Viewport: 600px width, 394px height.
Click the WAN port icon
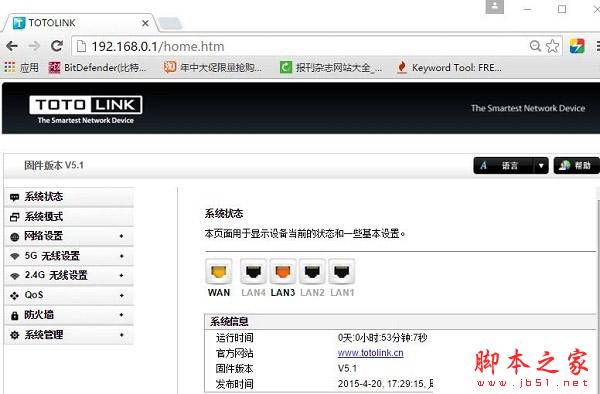[218, 272]
